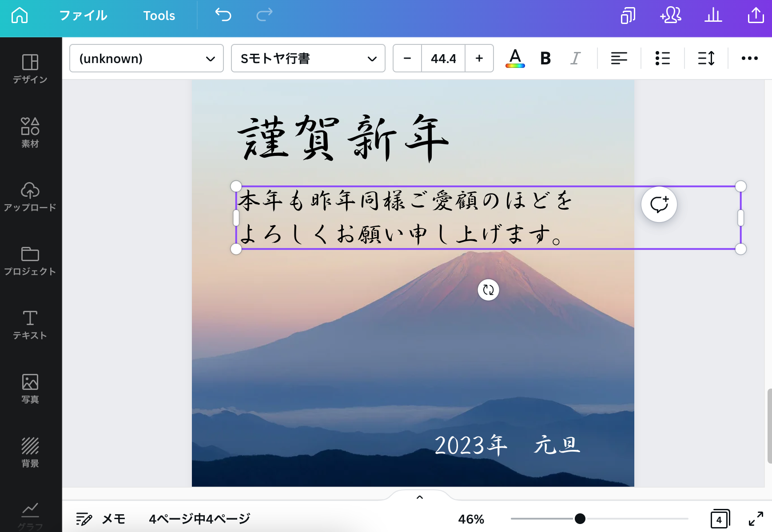Open the grid view page count icon
Image resolution: width=772 pixels, height=532 pixels.
point(720,519)
